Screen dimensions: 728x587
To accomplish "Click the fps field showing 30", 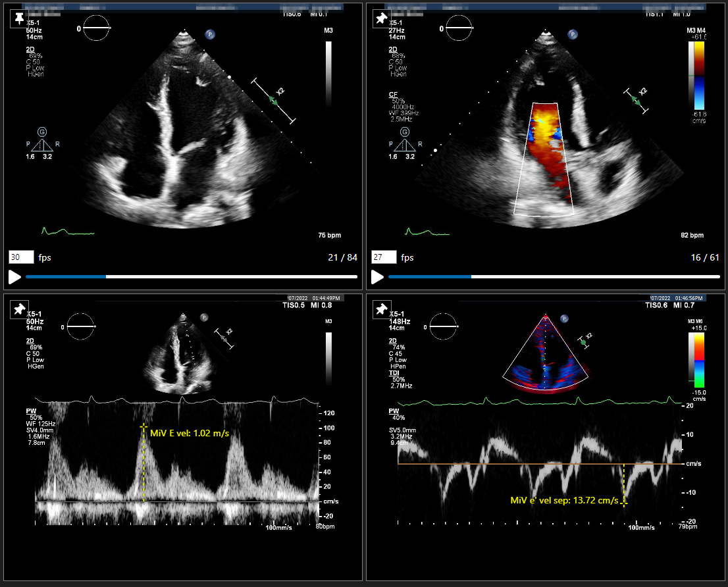I will pyautogui.click(x=20, y=257).
